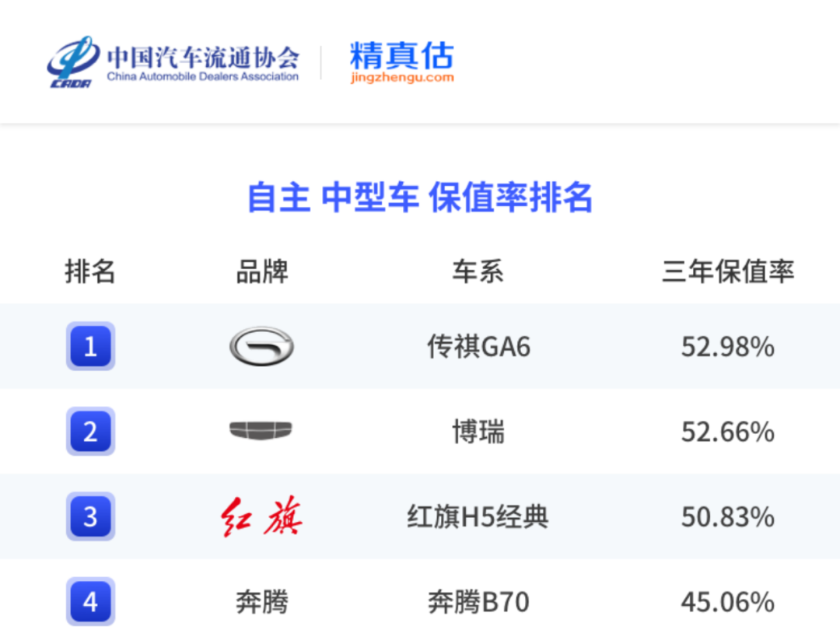Click the red Hongqi brand logo
Image resolution: width=840 pixels, height=644 pixels.
click(x=261, y=517)
